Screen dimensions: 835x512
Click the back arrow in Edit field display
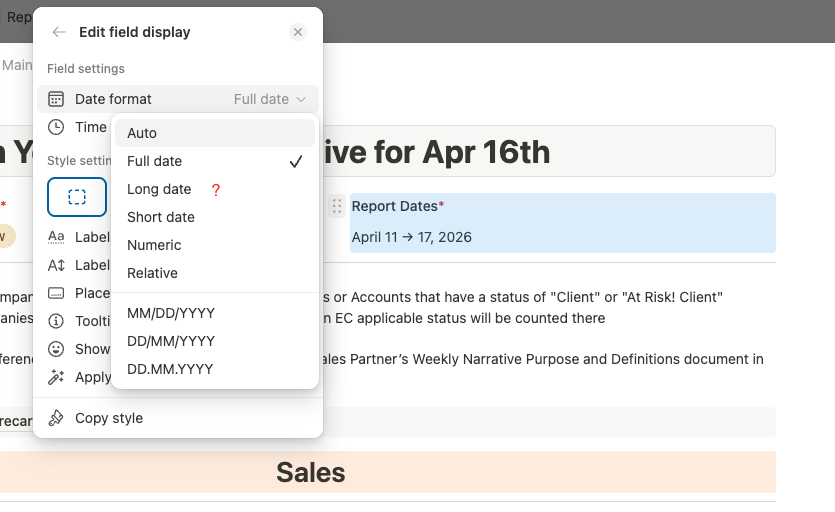click(x=59, y=32)
